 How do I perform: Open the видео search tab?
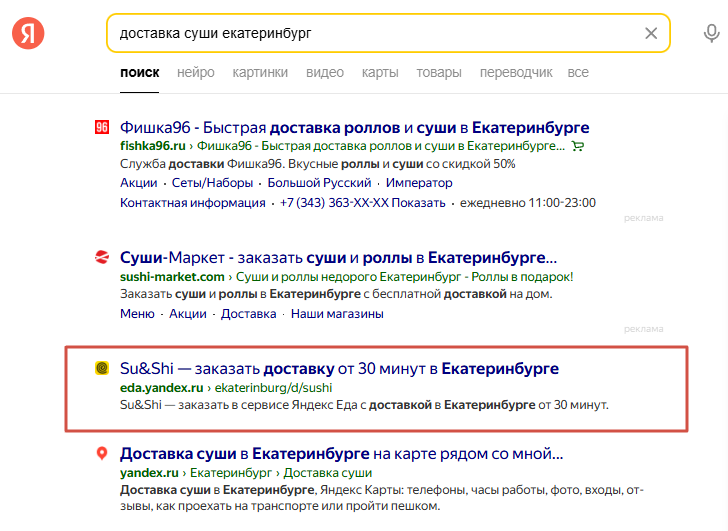pyautogui.click(x=325, y=72)
